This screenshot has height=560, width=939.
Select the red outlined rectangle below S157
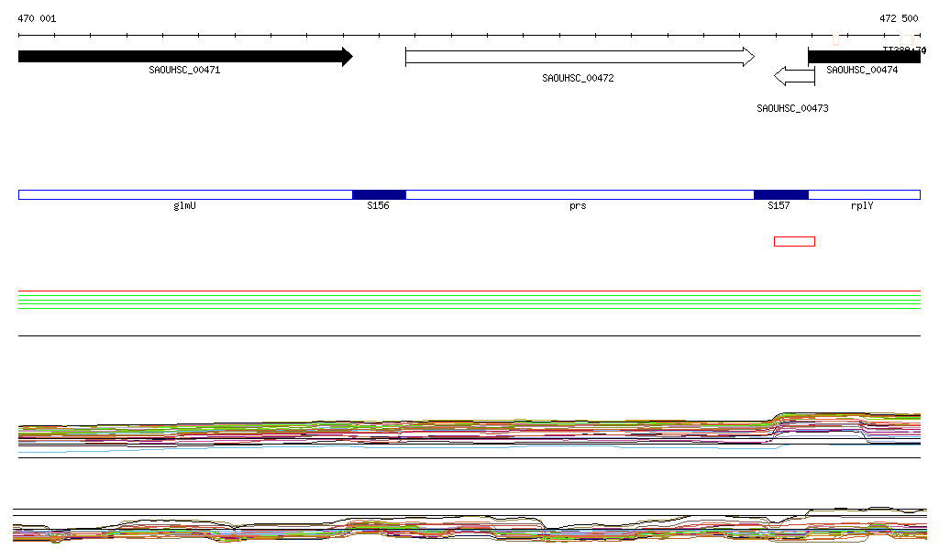tap(794, 242)
